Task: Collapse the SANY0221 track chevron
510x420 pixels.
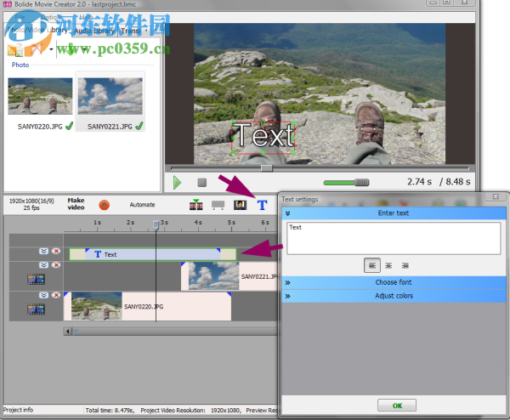Action: 43,265
